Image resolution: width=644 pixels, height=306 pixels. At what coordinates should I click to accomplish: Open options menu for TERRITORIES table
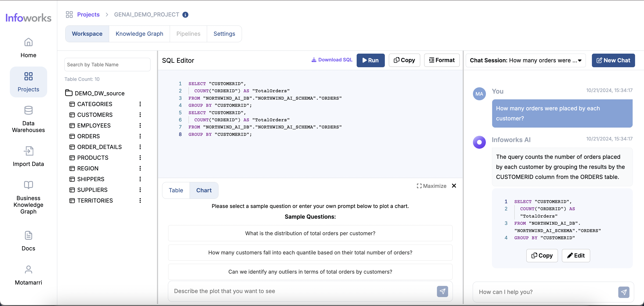pyautogui.click(x=140, y=201)
